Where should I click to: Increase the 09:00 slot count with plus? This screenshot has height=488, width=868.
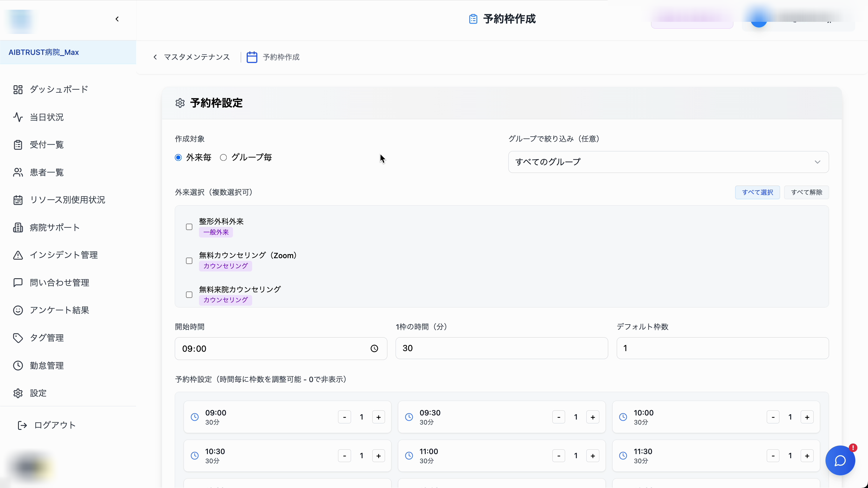click(378, 417)
